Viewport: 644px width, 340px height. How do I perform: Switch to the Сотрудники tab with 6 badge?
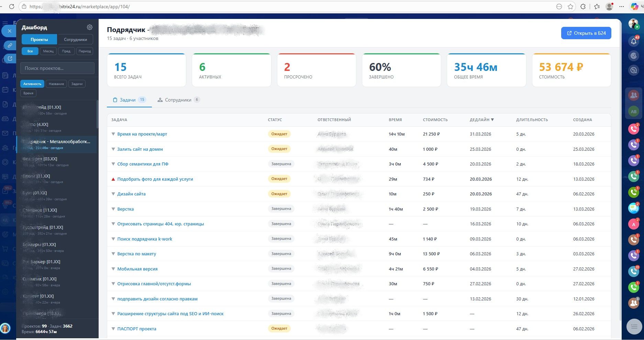[178, 100]
